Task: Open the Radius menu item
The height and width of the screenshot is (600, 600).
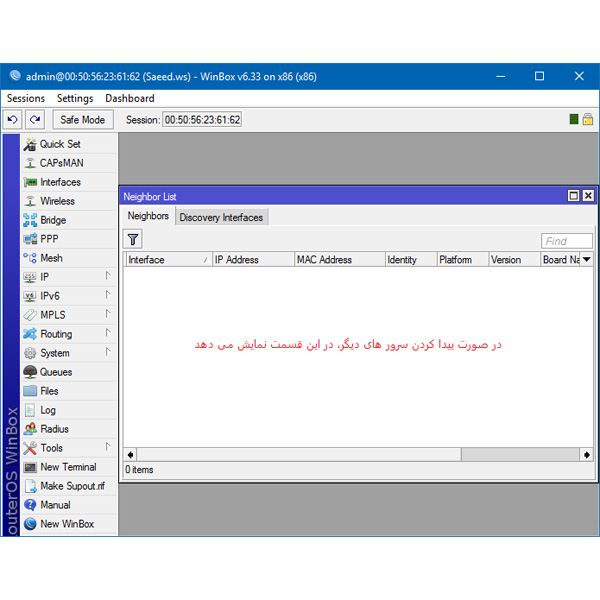Action: click(x=69, y=429)
